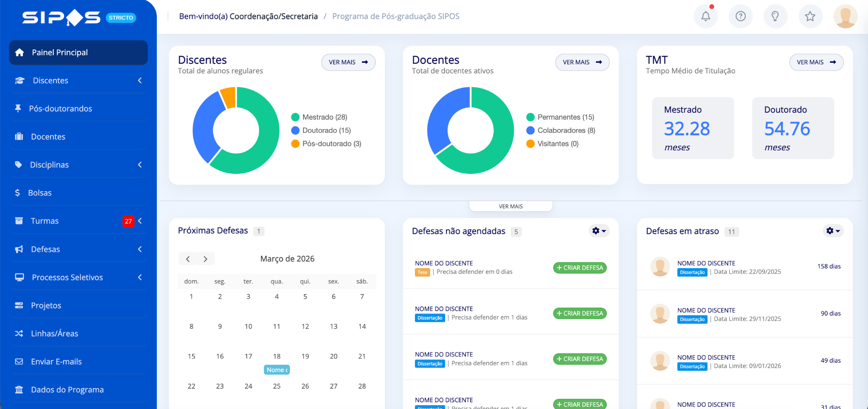Open the Projetos menu item
Image resolution: width=868 pixels, height=409 pixels.
click(78, 305)
